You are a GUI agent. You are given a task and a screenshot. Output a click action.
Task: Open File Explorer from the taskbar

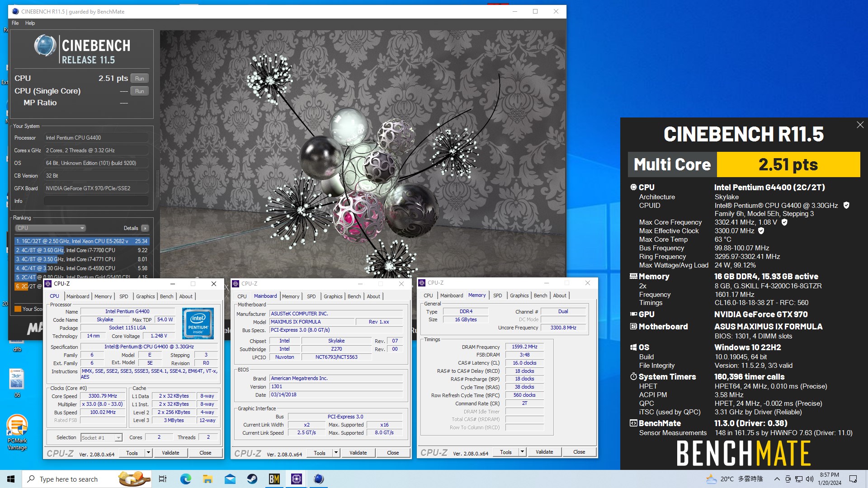208,479
